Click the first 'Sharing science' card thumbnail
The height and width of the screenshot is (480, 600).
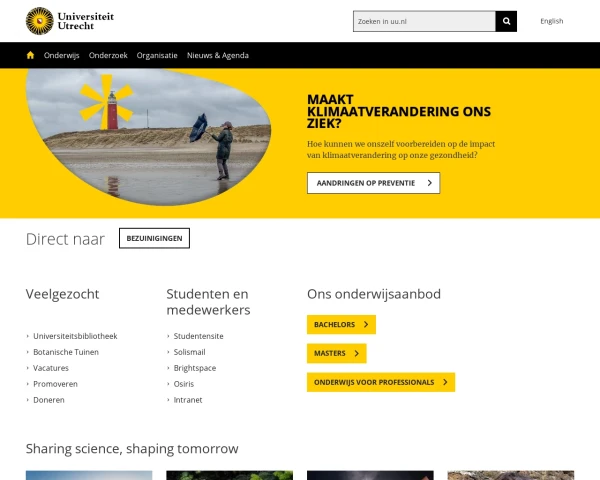[89, 475]
